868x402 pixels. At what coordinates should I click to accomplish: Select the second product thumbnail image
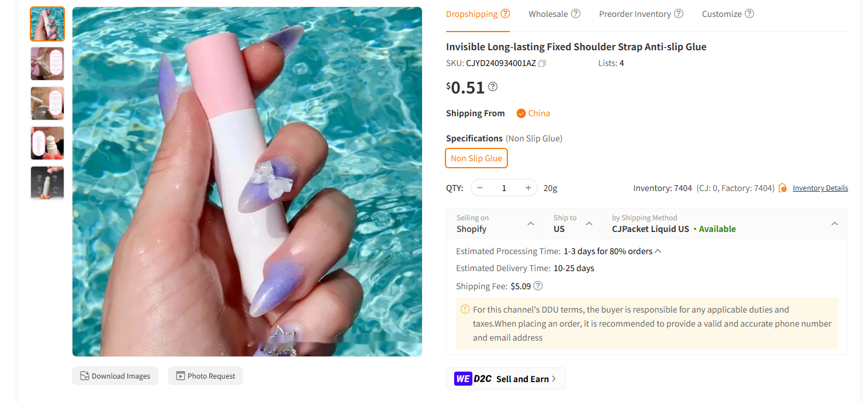pos(47,64)
